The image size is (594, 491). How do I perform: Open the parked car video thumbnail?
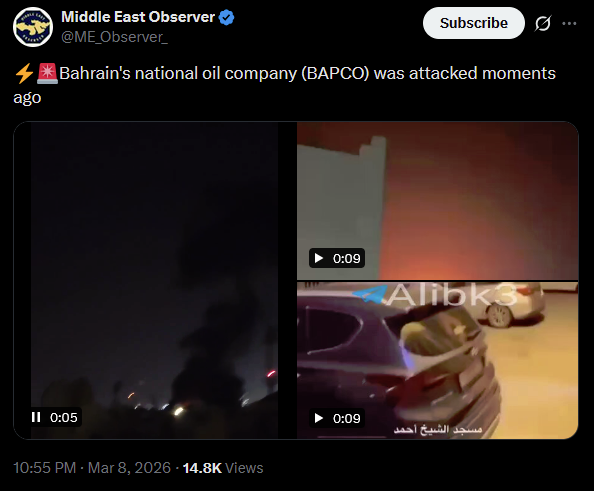tap(438, 360)
